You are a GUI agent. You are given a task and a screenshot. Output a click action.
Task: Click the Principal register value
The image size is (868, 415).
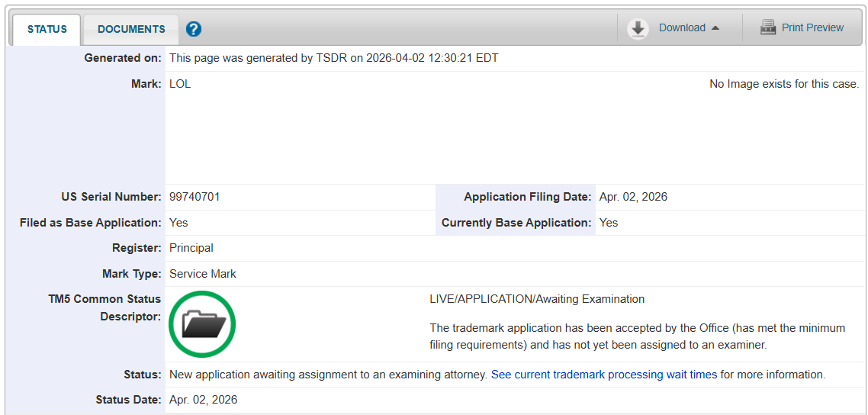(191, 249)
